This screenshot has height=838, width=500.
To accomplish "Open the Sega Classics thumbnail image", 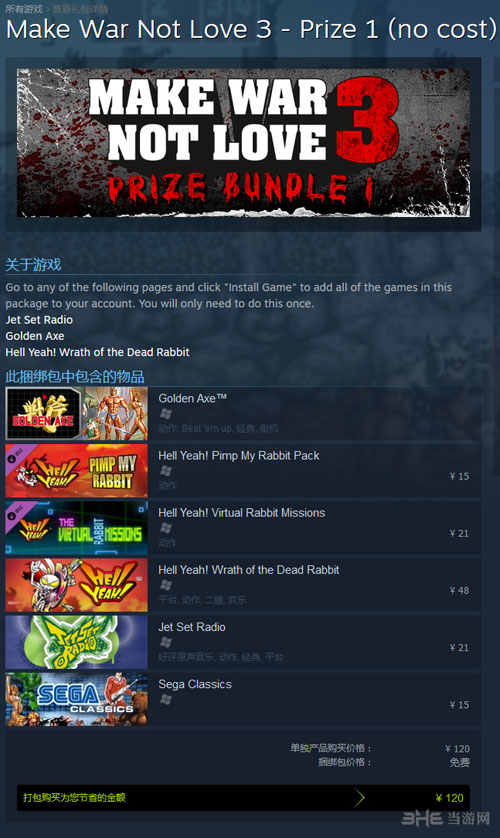I will pos(76,699).
